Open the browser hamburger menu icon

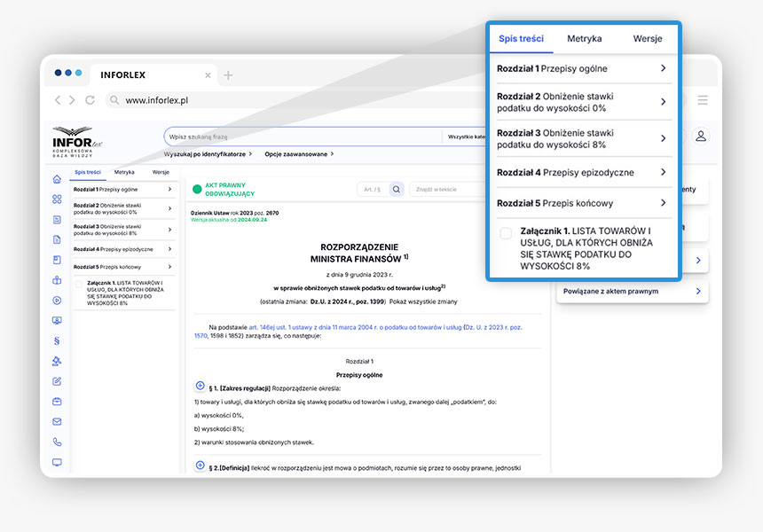pyautogui.click(x=703, y=100)
